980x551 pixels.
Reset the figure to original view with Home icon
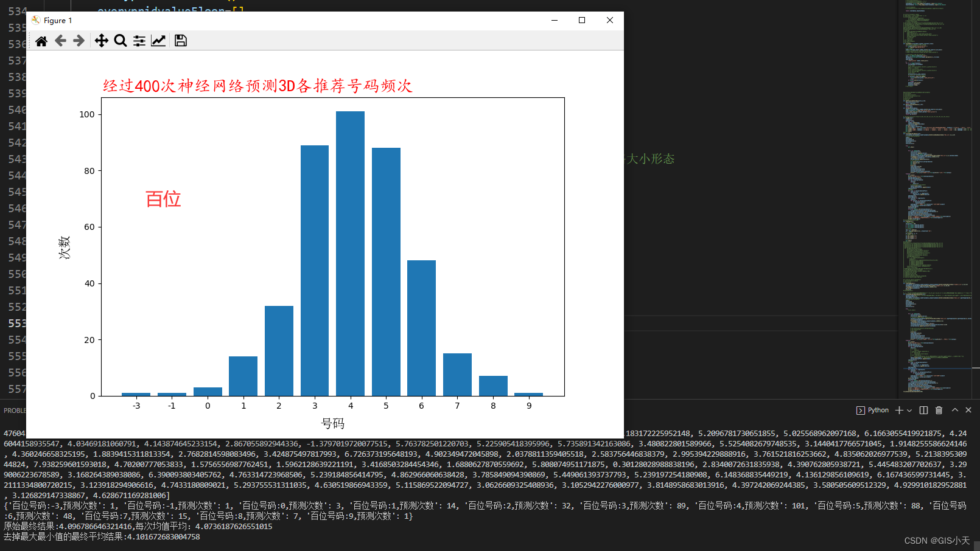[41, 41]
